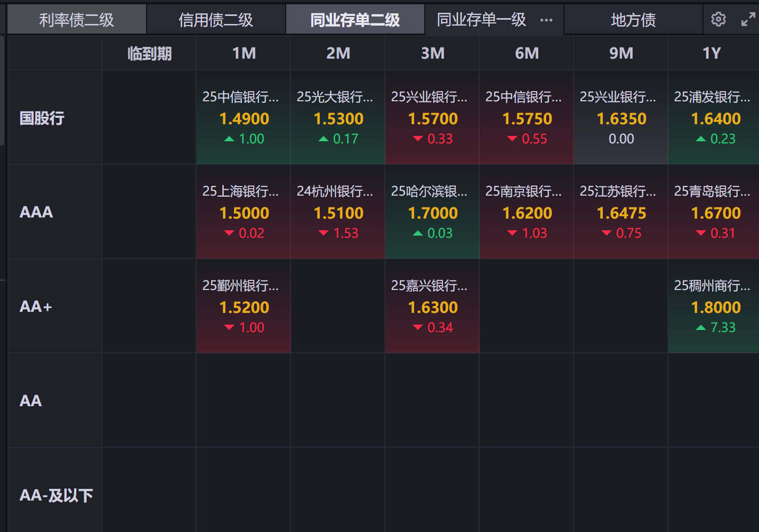Open the 25上海银行 1.5000 quote
The width and height of the screenshot is (759, 532).
tap(244, 212)
